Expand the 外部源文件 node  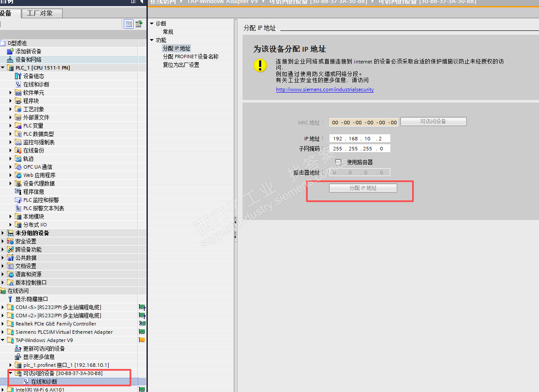(11, 117)
